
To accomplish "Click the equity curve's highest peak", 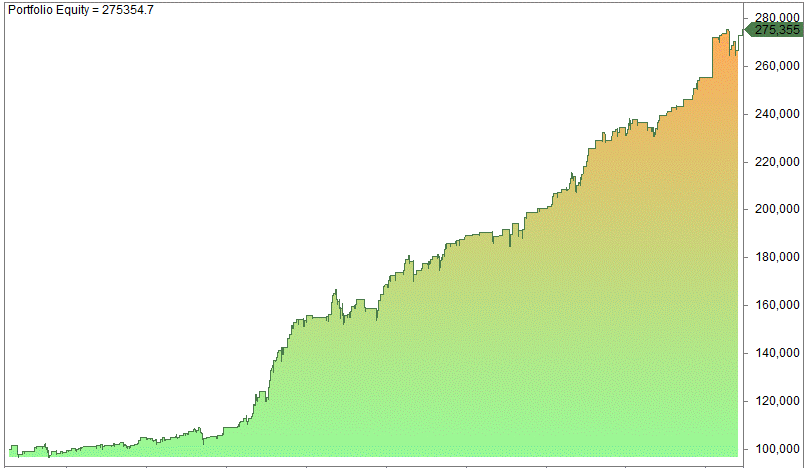I will (x=727, y=31).
